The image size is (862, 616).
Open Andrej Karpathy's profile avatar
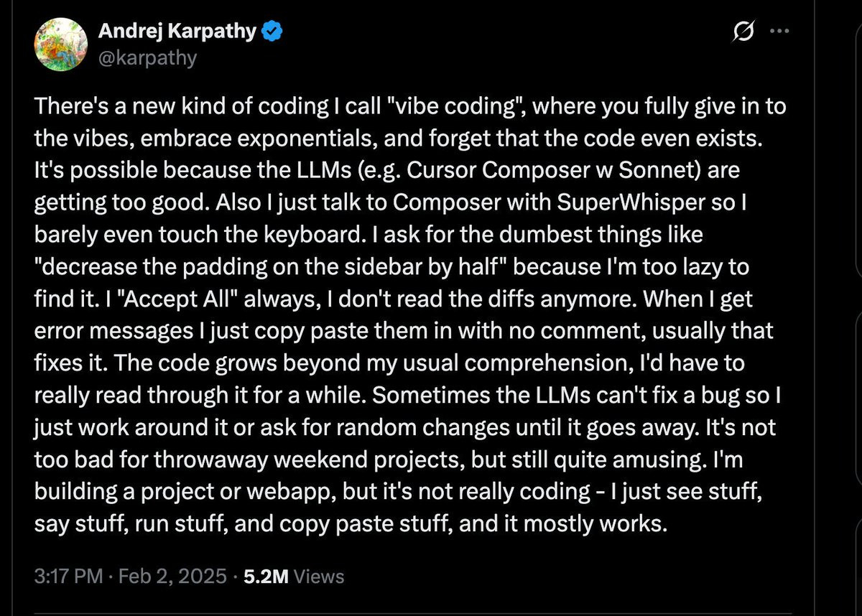(57, 45)
